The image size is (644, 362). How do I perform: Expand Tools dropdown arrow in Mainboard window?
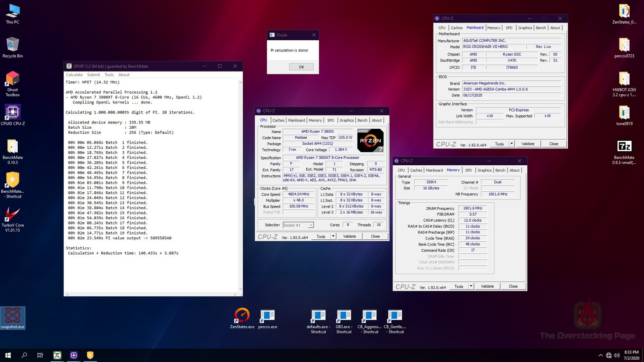coord(512,144)
